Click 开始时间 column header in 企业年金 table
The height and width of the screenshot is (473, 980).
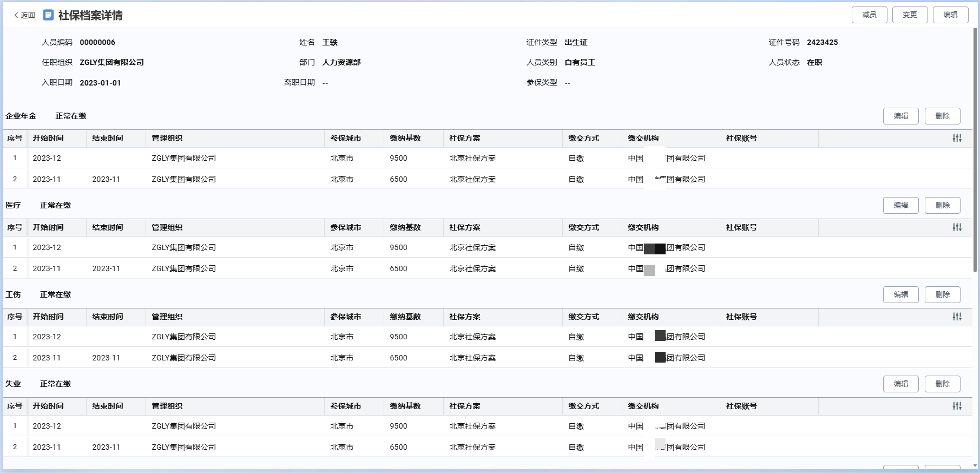[48, 138]
